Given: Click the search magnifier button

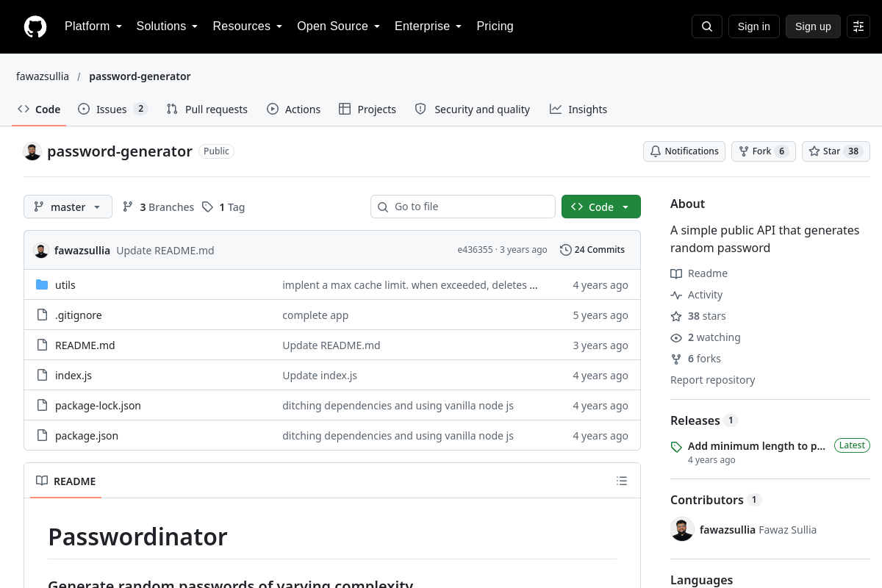Looking at the screenshot, I should tap(707, 26).
